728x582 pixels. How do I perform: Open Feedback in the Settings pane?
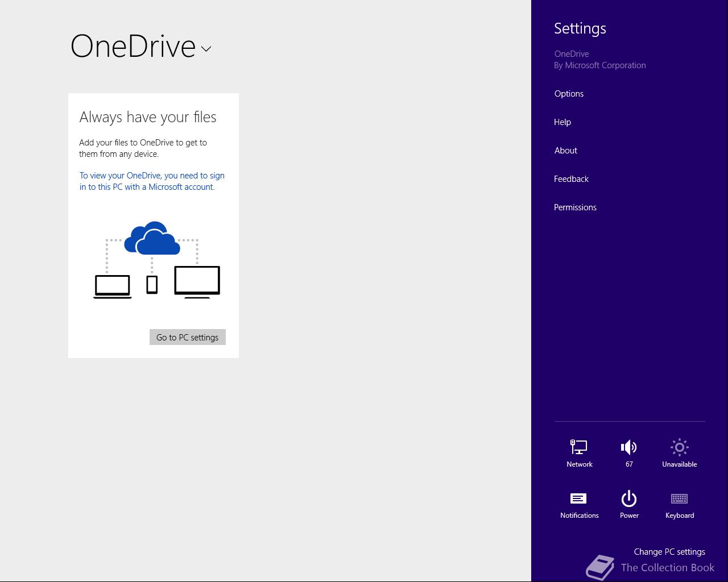click(571, 179)
